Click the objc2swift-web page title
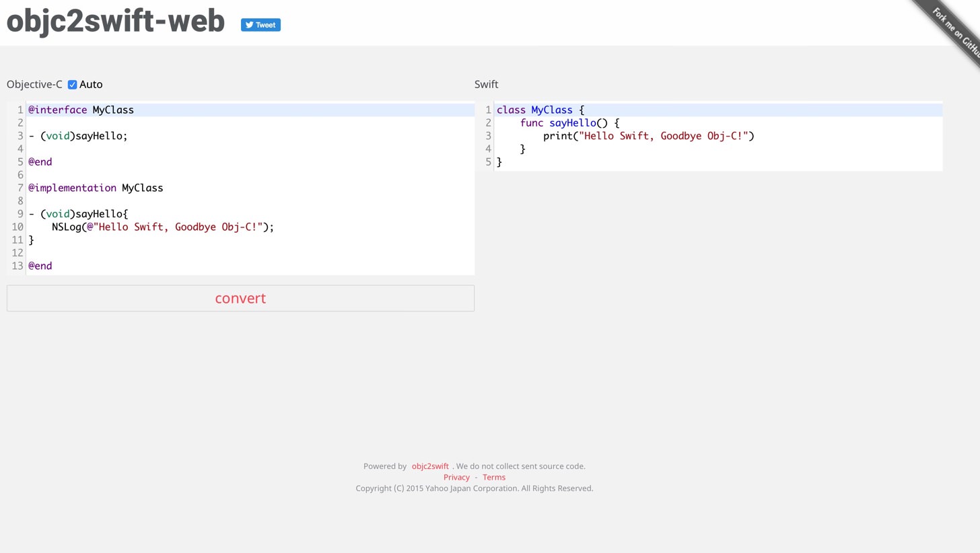Viewport: 980px width, 553px height. coord(116,21)
